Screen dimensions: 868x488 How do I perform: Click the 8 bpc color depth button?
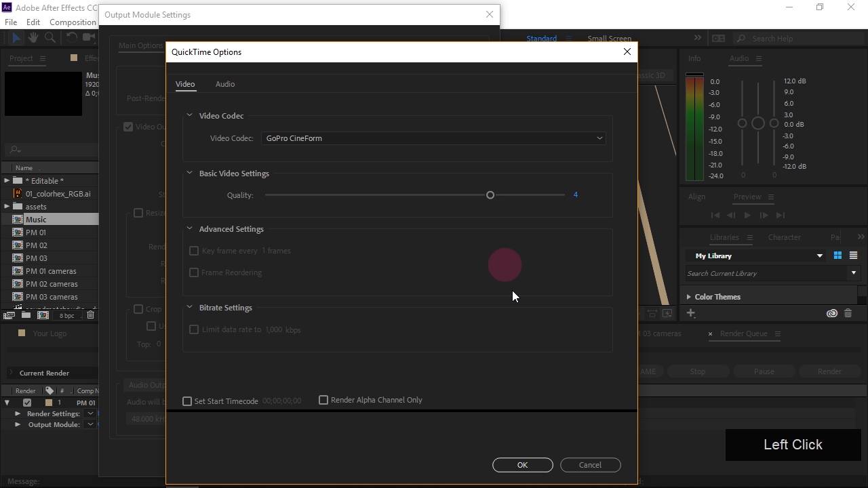[66, 316]
